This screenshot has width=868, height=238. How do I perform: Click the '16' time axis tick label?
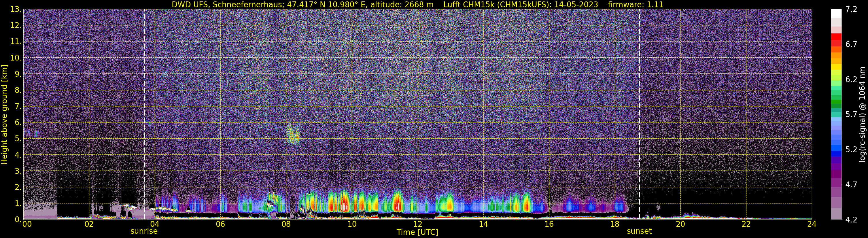point(549,224)
